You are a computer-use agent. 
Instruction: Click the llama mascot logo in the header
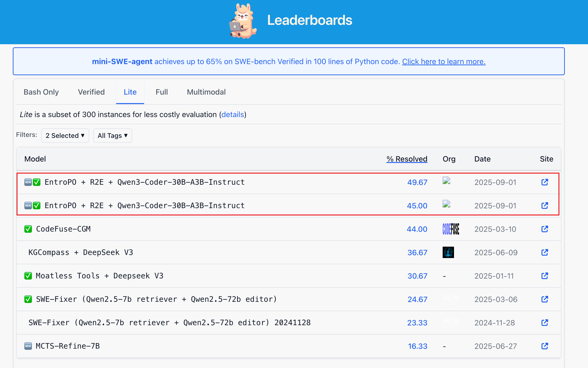tap(243, 21)
